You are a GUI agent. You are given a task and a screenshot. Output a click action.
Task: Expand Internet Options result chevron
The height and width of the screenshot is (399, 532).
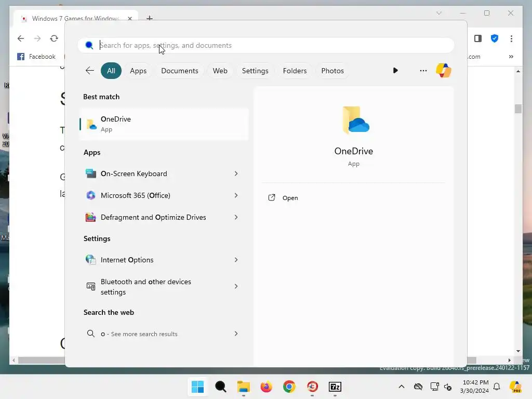point(236,260)
